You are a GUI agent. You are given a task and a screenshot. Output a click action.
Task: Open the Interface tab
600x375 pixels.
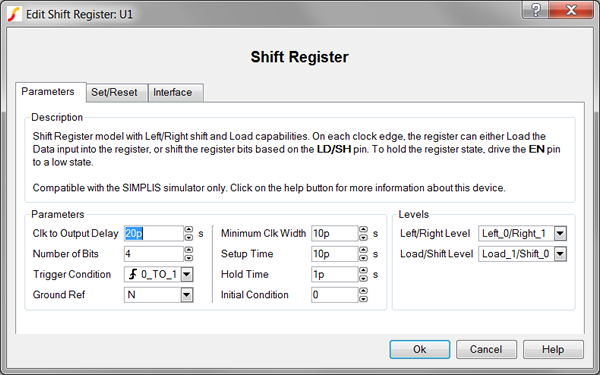173,93
